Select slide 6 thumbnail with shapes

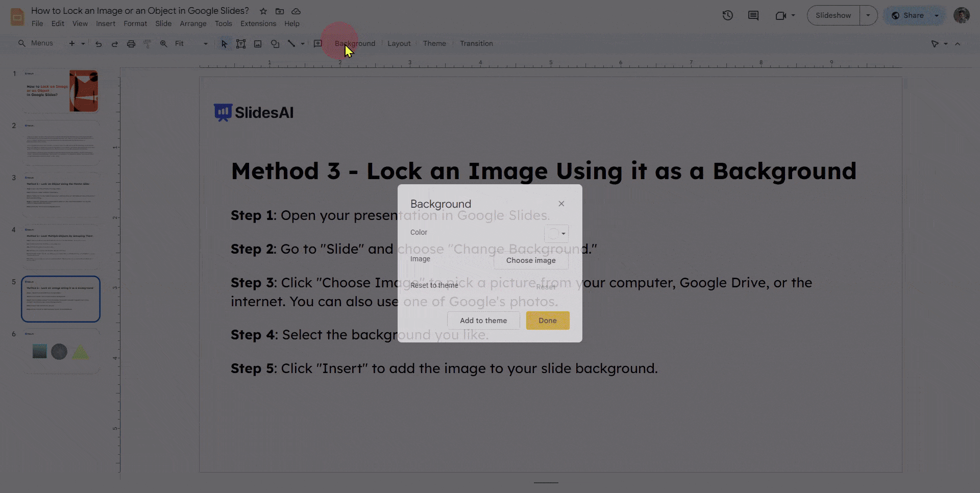tap(61, 352)
